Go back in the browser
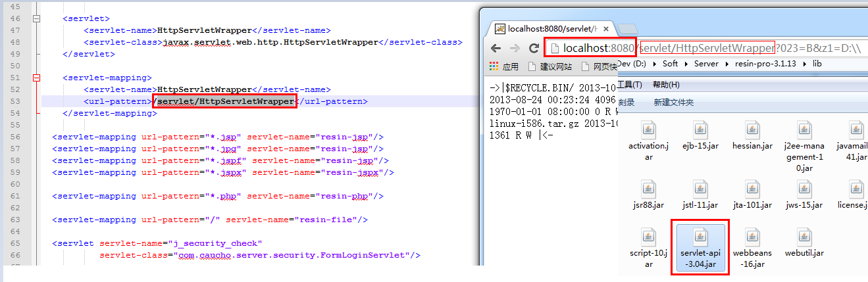 pyautogui.click(x=497, y=48)
